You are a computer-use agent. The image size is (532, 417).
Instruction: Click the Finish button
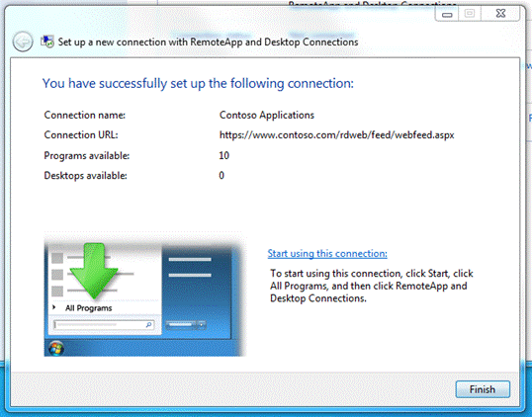(x=483, y=389)
